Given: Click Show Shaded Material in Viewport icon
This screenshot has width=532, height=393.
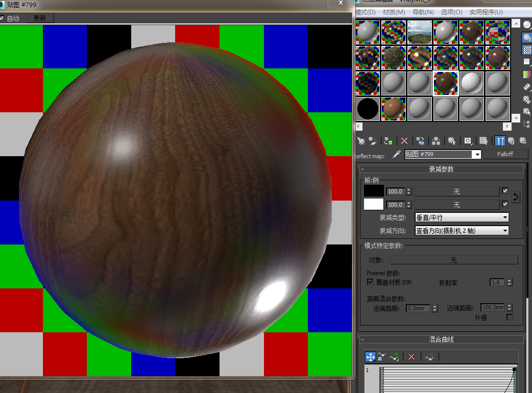Looking at the screenshot, I should pyautogui.click(x=483, y=140).
